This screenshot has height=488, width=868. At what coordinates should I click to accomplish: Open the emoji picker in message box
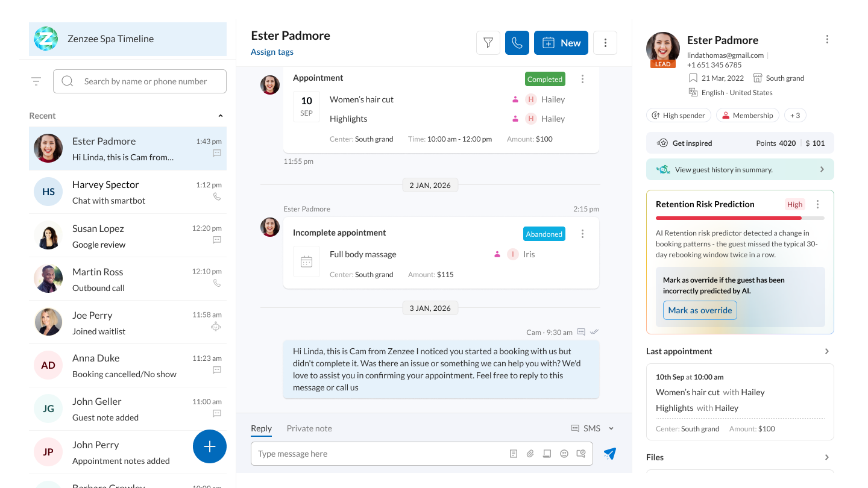pos(564,454)
